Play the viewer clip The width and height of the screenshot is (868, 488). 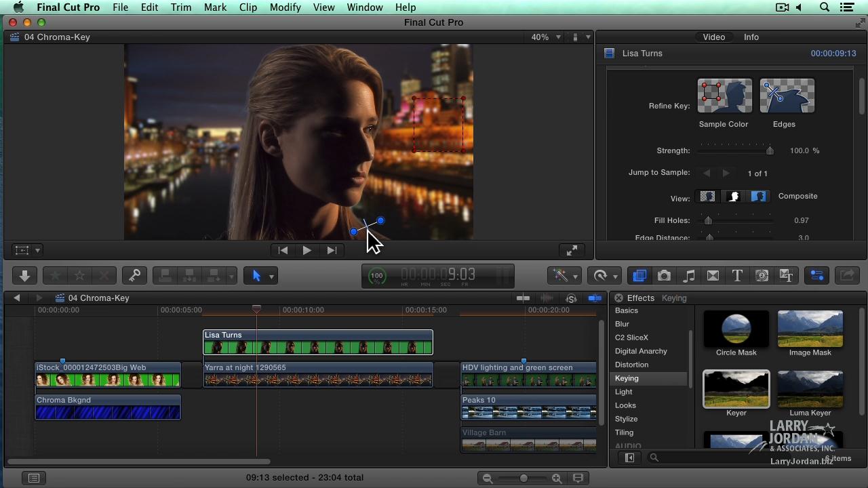(x=307, y=250)
